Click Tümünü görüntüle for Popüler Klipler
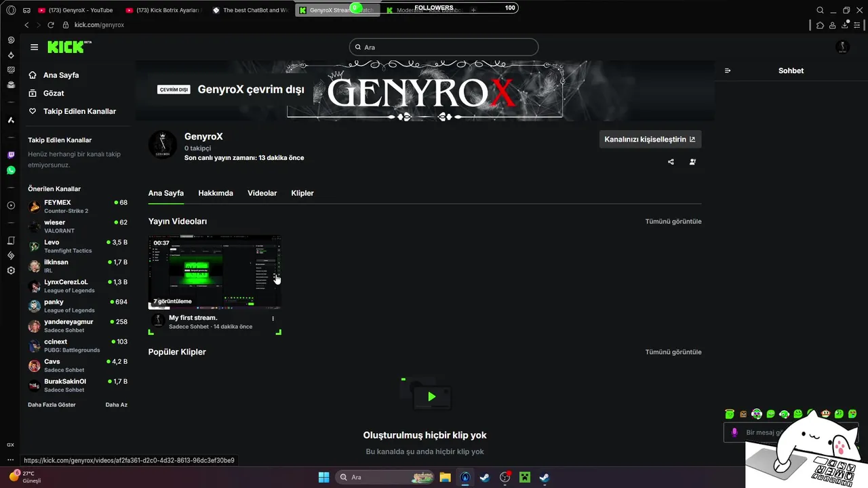 click(x=673, y=352)
